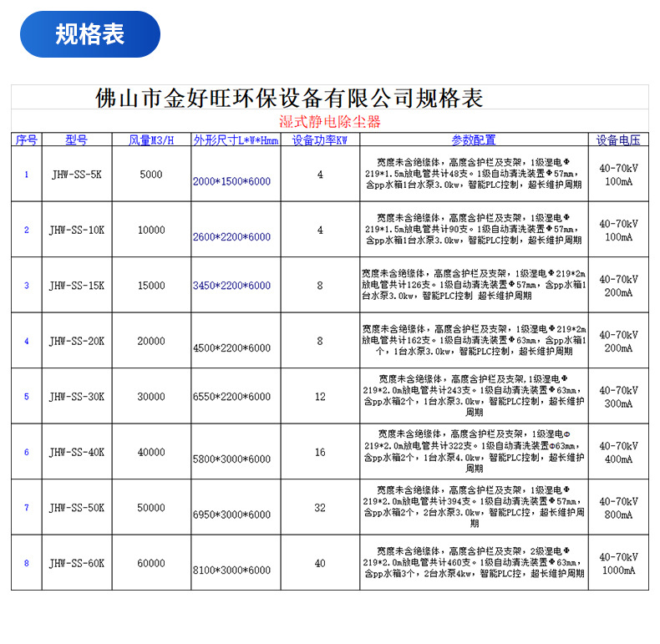This screenshot has height=644, width=660.
Task: Click parameter text mentioning 243支 discharge tubes
Action: [474, 396]
